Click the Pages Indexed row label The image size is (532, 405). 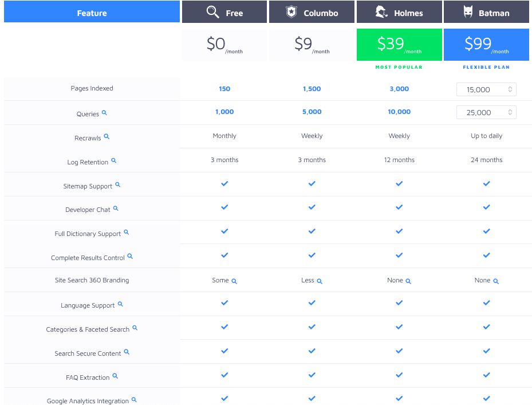92,88
